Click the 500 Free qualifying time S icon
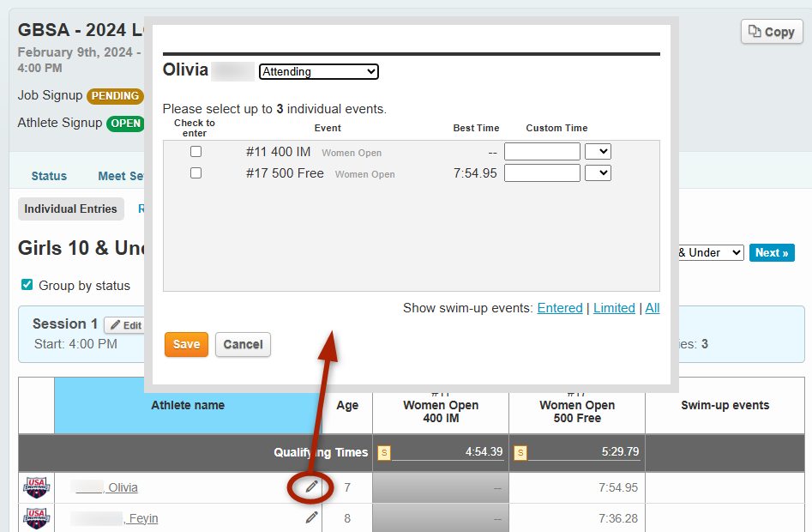Viewport: 812px width, 532px height. [520, 453]
